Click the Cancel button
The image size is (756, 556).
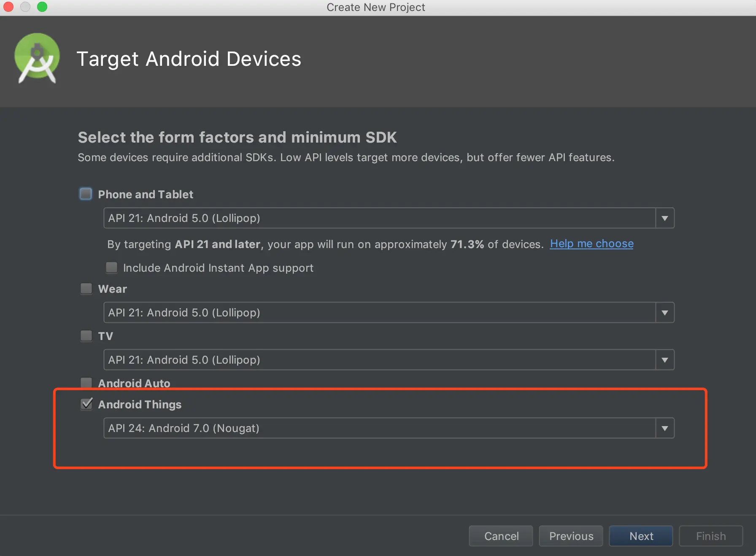[x=501, y=536]
